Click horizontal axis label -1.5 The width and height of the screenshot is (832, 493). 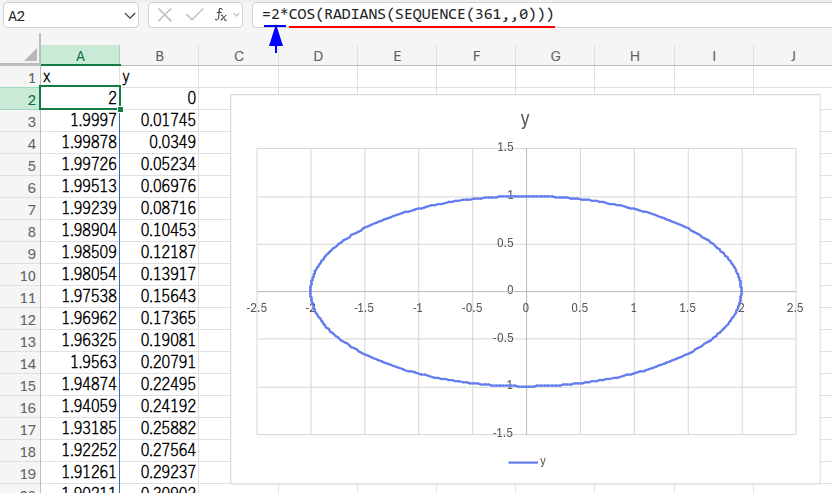(364, 308)
